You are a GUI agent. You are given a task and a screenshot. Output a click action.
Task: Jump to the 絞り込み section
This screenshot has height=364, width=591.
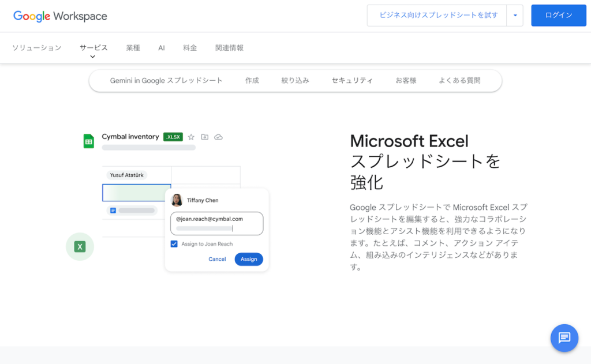(x=295, y=81)
